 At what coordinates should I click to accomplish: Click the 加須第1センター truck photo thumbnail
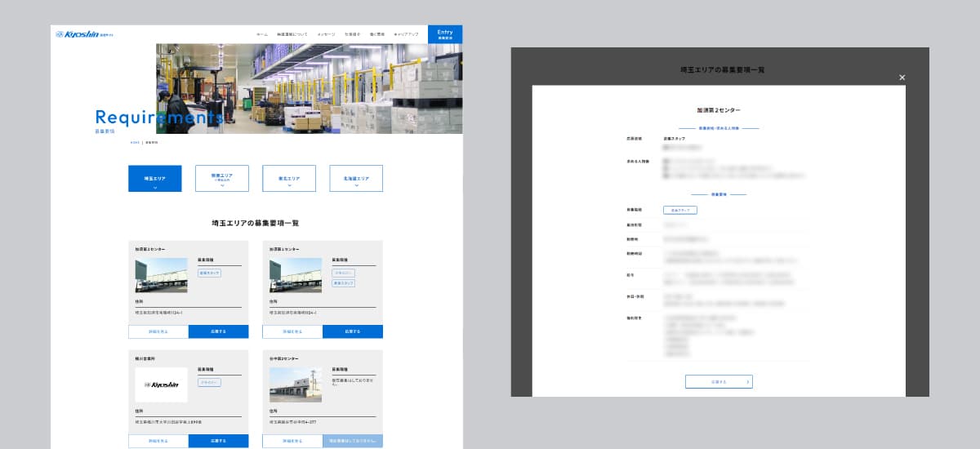(x=161, y=275)
